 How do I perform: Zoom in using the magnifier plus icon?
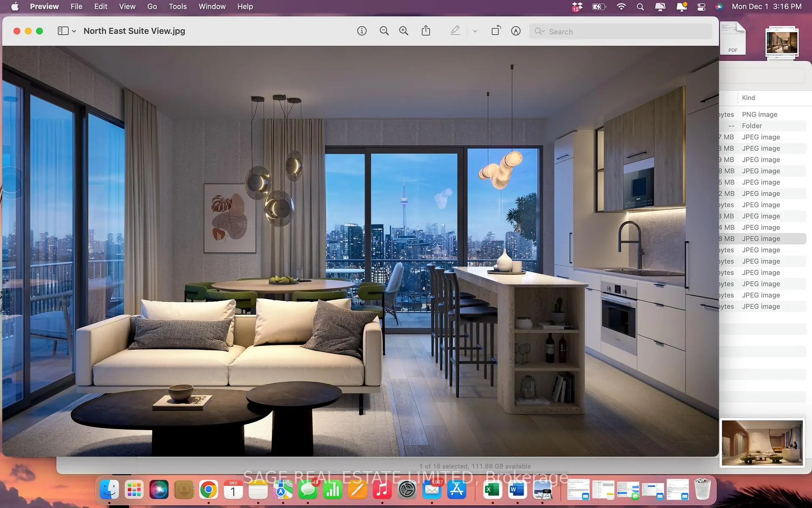click(404, 31)
